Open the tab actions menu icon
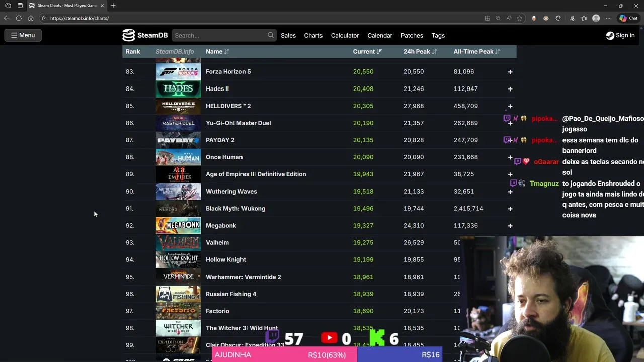 20,6
